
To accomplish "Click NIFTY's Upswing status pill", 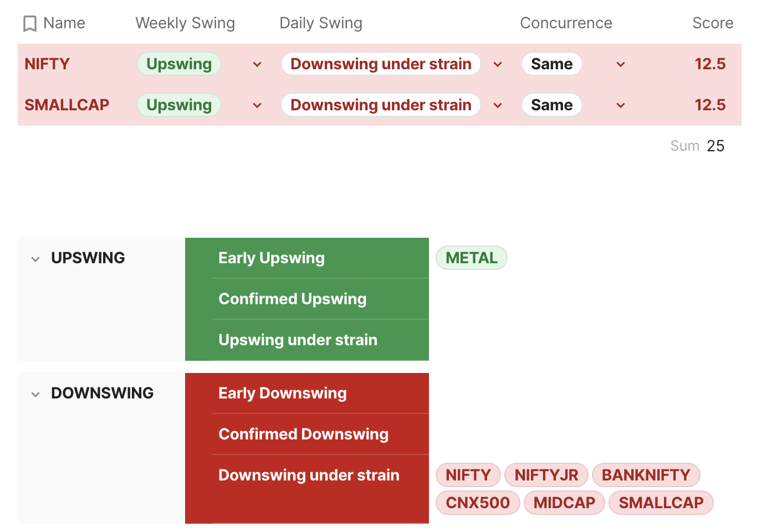I will coord(179,64).
